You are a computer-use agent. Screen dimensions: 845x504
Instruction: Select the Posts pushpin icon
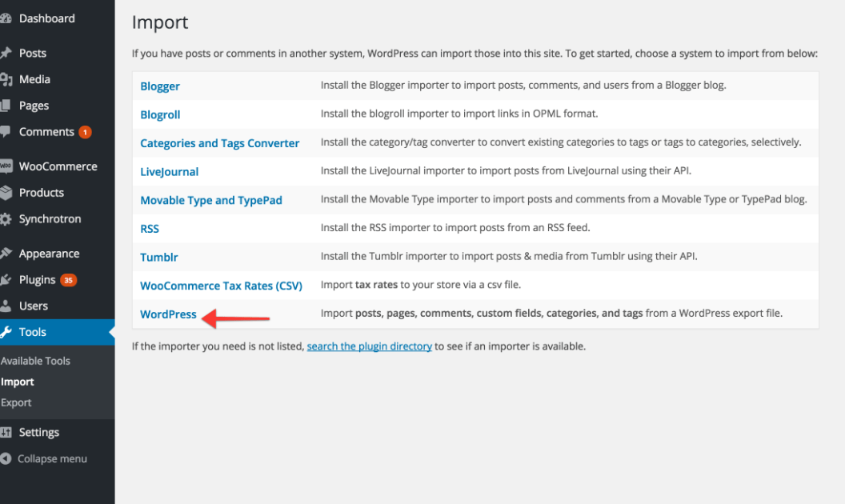[11, 53]
